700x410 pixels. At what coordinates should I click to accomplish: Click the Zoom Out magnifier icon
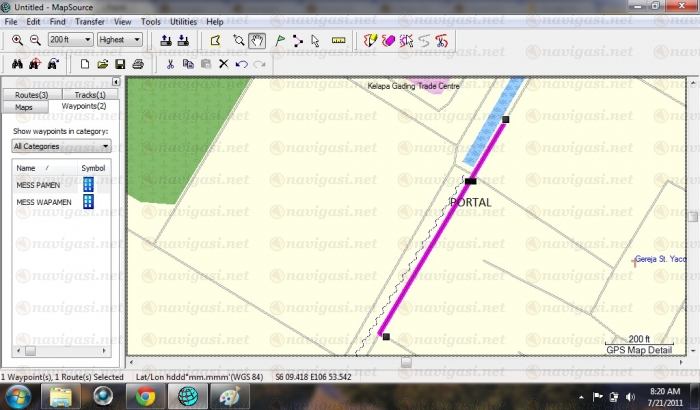coord(34,40)
